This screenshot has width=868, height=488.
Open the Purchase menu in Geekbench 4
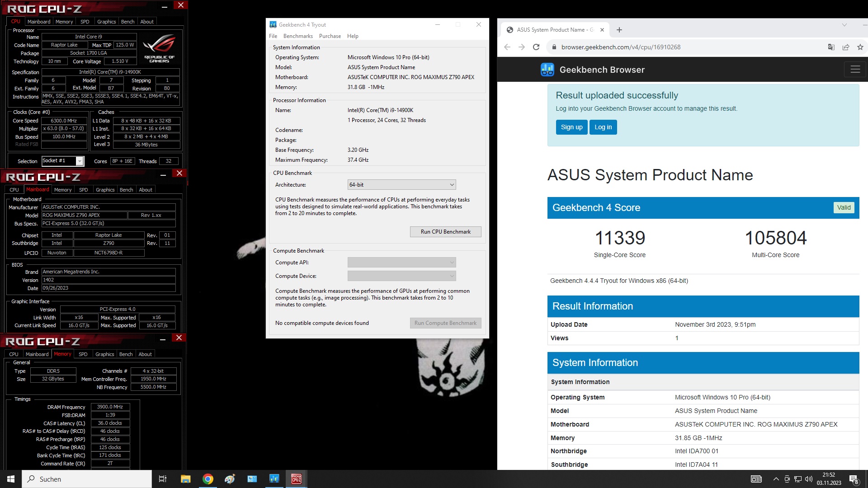330,36
